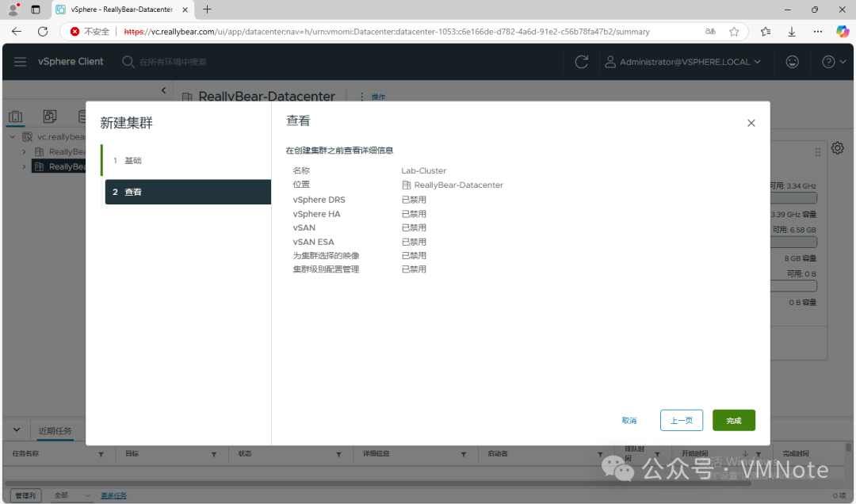The width and height of the screenshot is (856, 504).
Task: Filter the 目标 column
Action: click(x=214, y=454)
